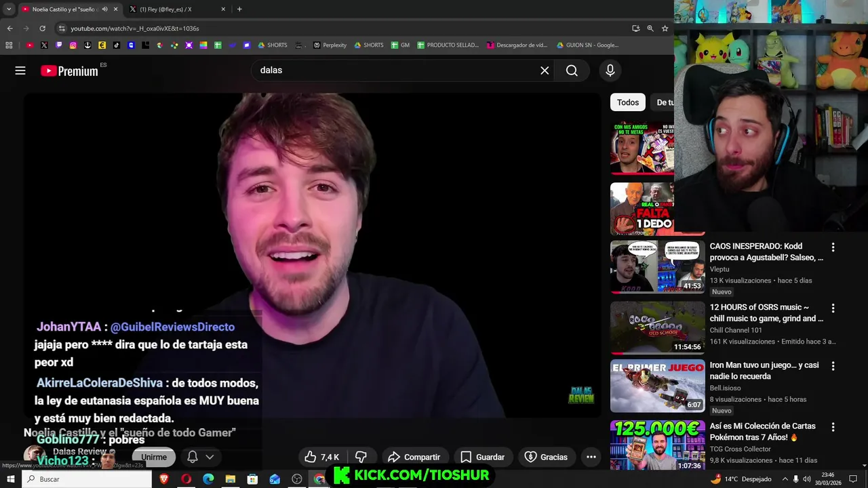The image size is (868, 488).
Task: Launch Brave from the taskbar
Action: coord(163,479)
